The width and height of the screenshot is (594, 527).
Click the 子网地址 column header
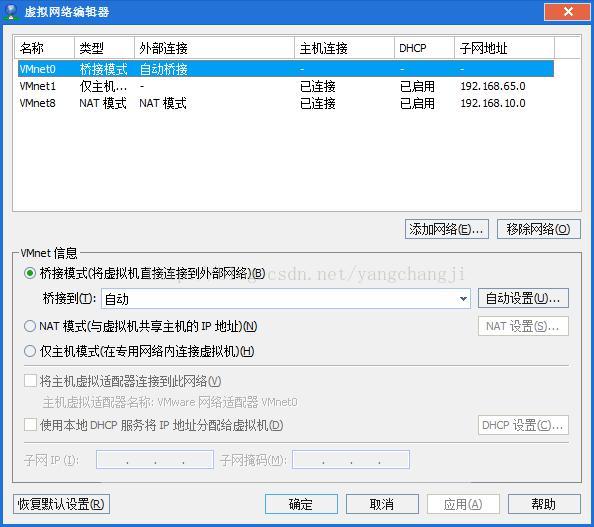[x=505, y=48]
